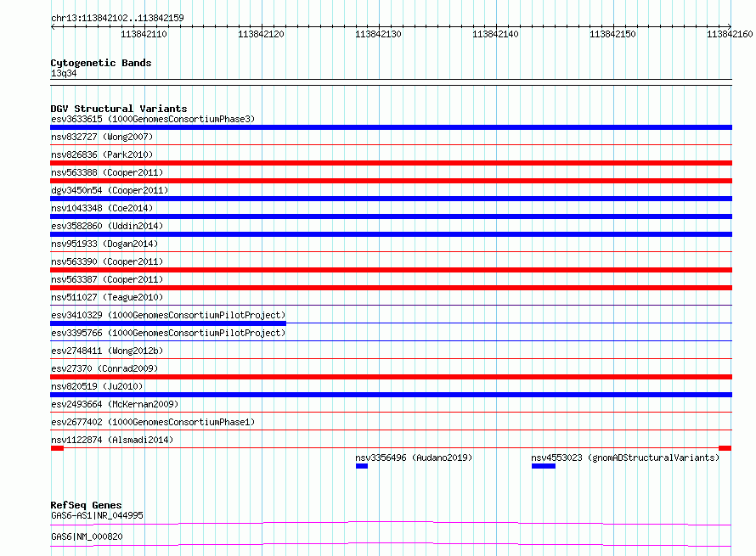756x556 pixels.
Task: Click ruler position 113842110
Action: (x=144, y=34)
